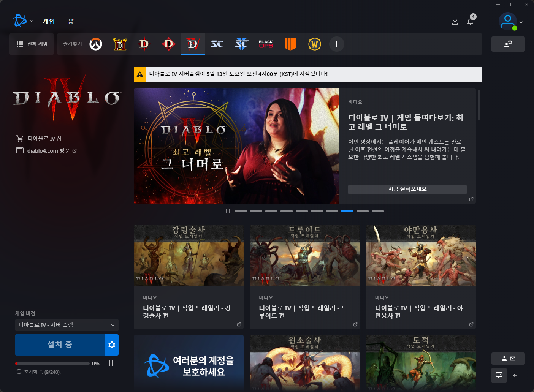This screenshot has width=534, height=392.
Task: Select the Black Ops Cold War icon
Action: [266, 44]
